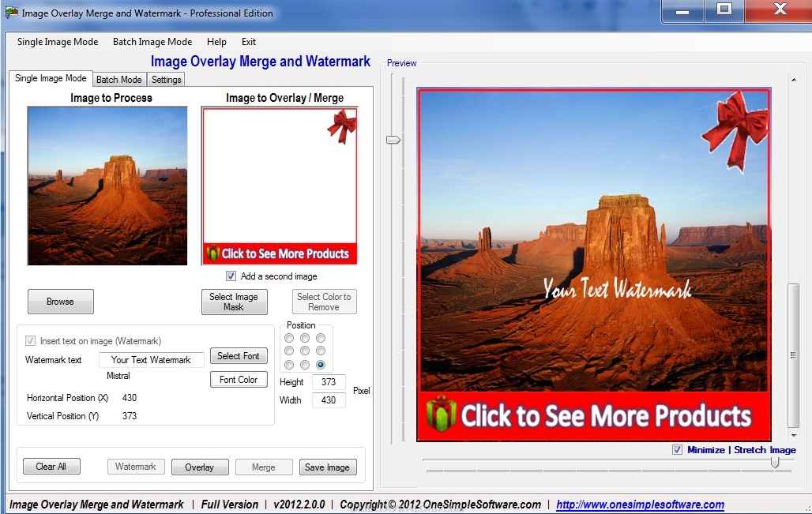Click the Horizontal Position (X) value 430
The height and width of the screenshot is (514, 812).
click(130, 397)
